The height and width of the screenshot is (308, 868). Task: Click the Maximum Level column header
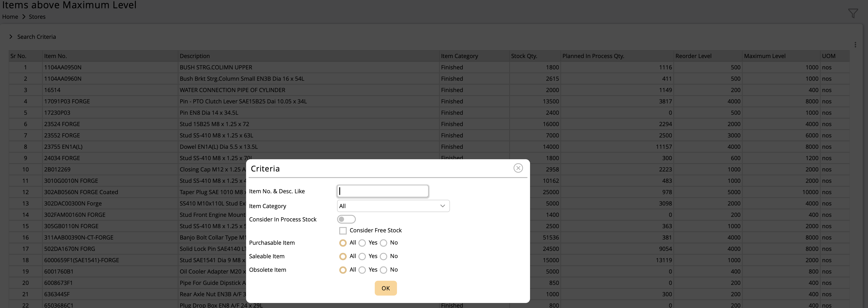[x=765, y=56]
